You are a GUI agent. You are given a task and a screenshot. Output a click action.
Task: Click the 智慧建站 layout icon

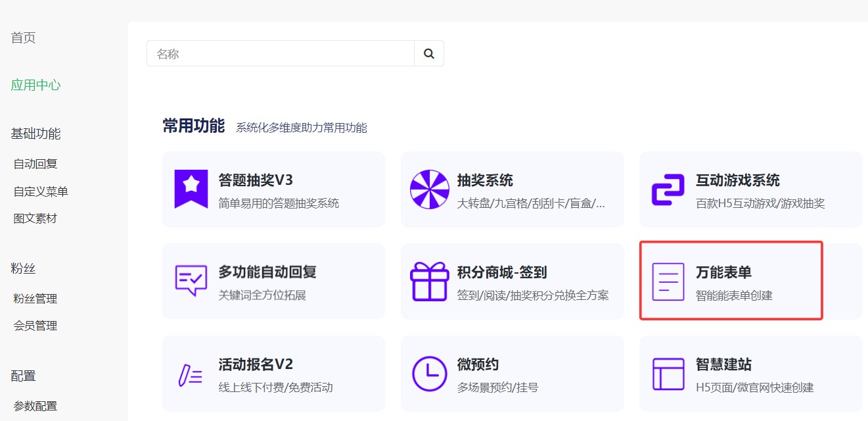[668, 374]
